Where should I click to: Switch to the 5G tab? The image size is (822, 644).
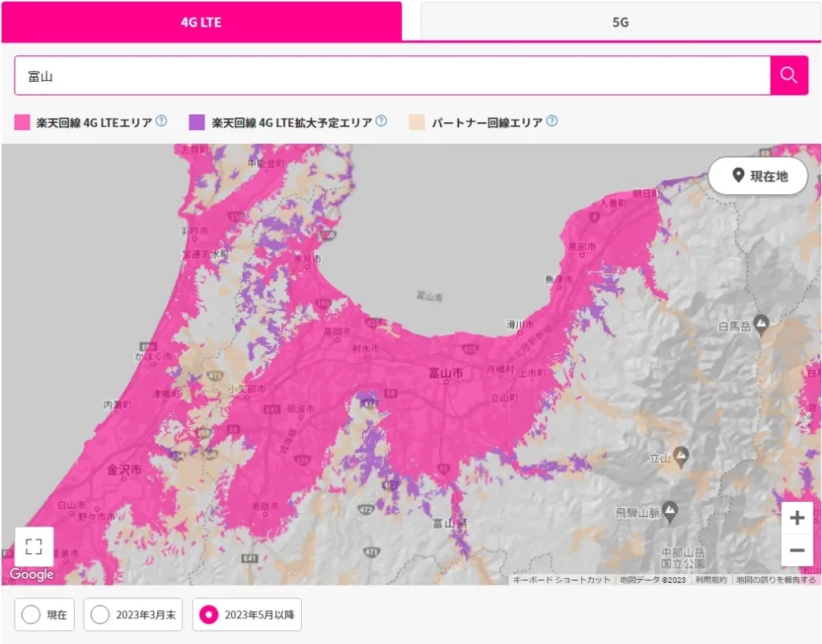click(621, 22)
